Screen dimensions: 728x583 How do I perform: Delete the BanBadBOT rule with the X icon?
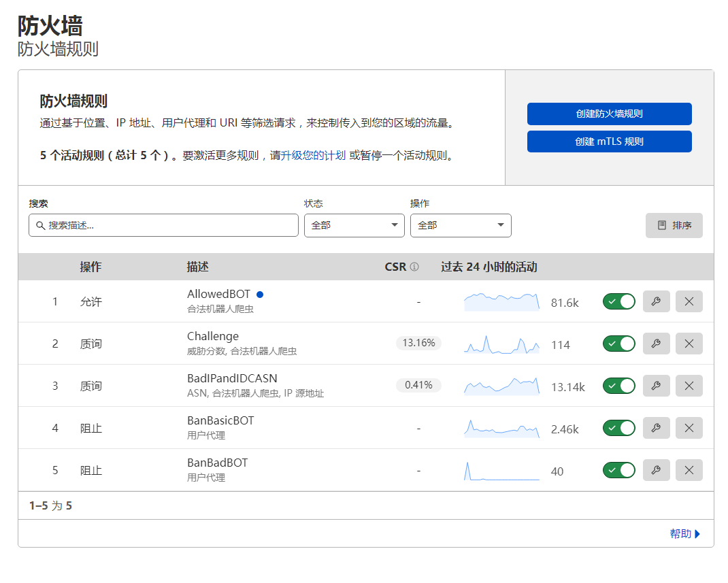(x=689, y=470)
